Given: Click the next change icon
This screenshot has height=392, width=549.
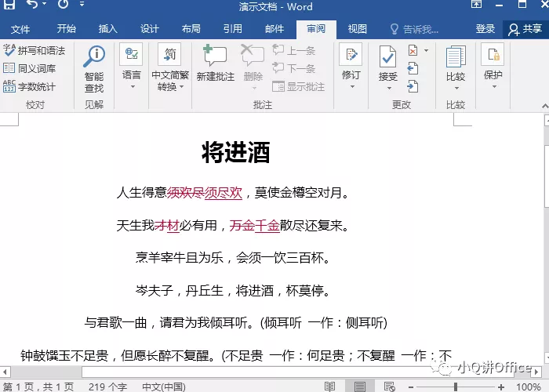Looking at the screenshot, I should tap(413, 86).
